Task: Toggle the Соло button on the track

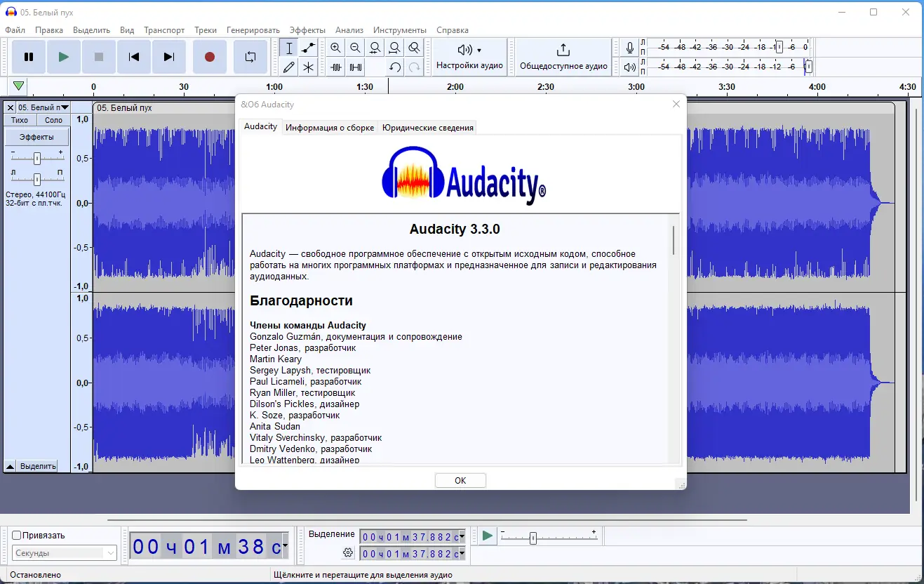Action: (53, 120)
